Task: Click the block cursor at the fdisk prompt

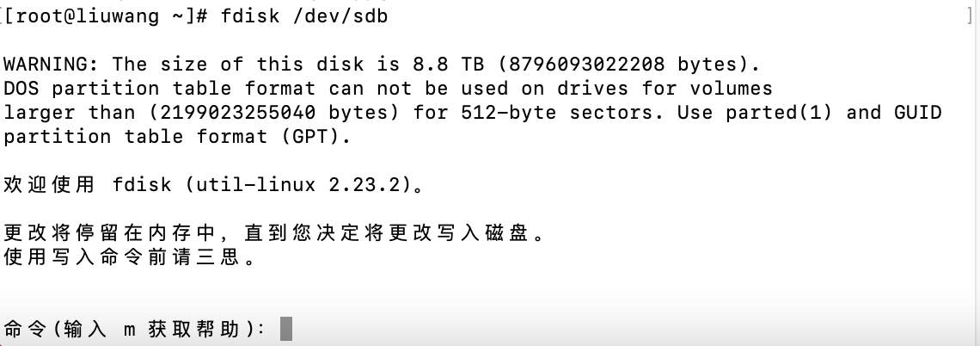Action: [x=285, y=329]
